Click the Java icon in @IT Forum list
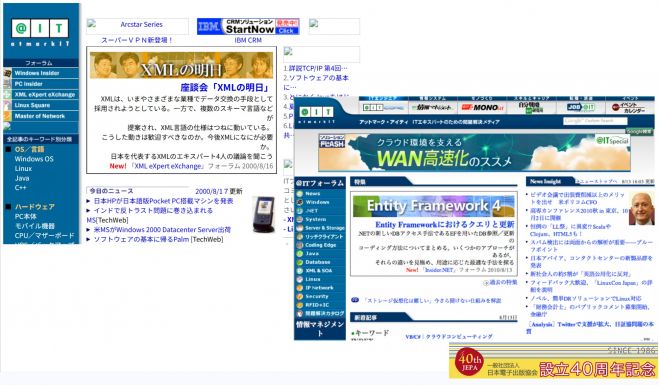 (300, 253)
